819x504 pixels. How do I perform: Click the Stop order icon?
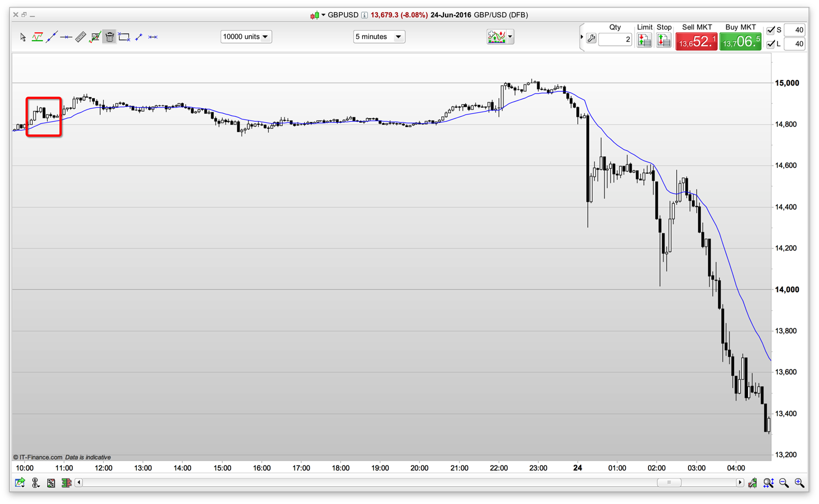click(663, 40)
